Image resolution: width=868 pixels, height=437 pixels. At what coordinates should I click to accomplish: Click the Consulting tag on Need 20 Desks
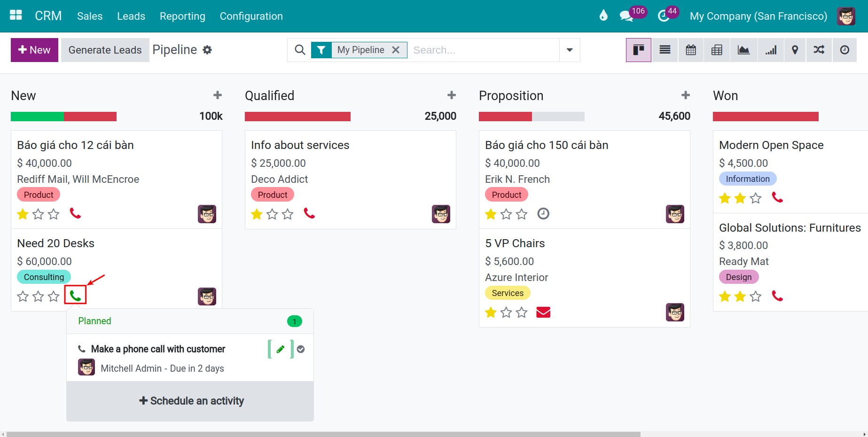pos(44,277)
